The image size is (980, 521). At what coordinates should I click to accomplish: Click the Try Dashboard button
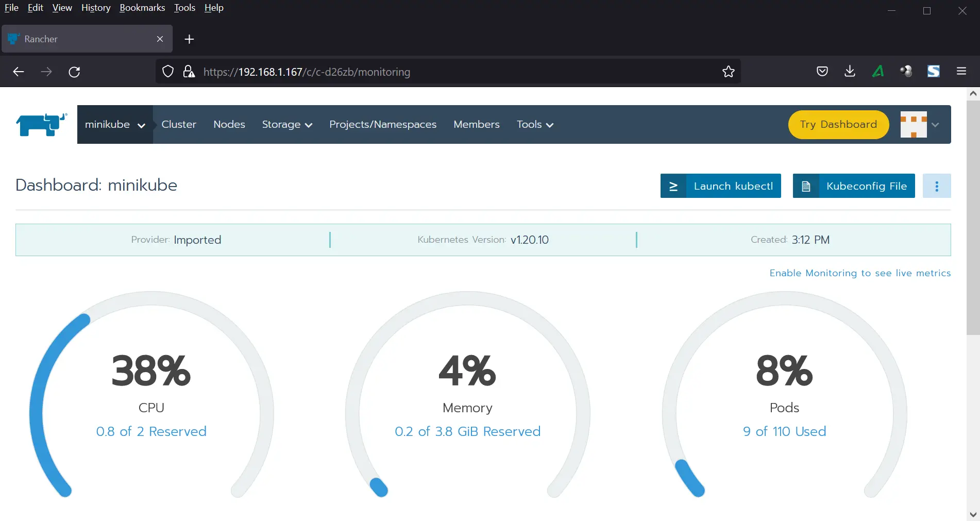coord(838,125)
